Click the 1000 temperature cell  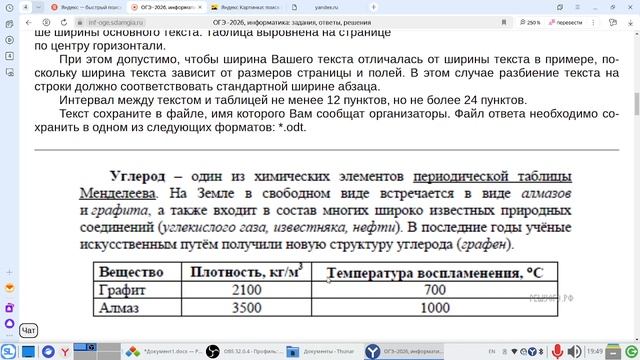tap(435, 307)
